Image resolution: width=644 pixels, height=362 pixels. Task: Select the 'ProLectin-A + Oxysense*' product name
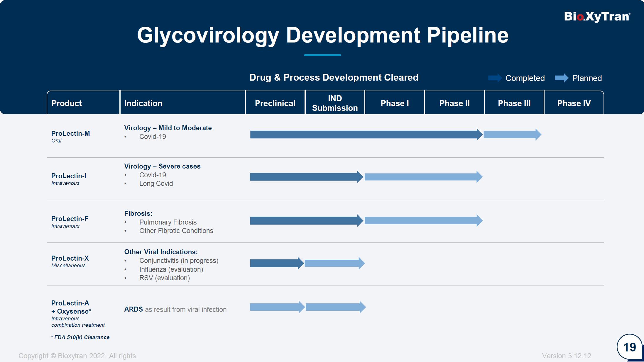71,307
